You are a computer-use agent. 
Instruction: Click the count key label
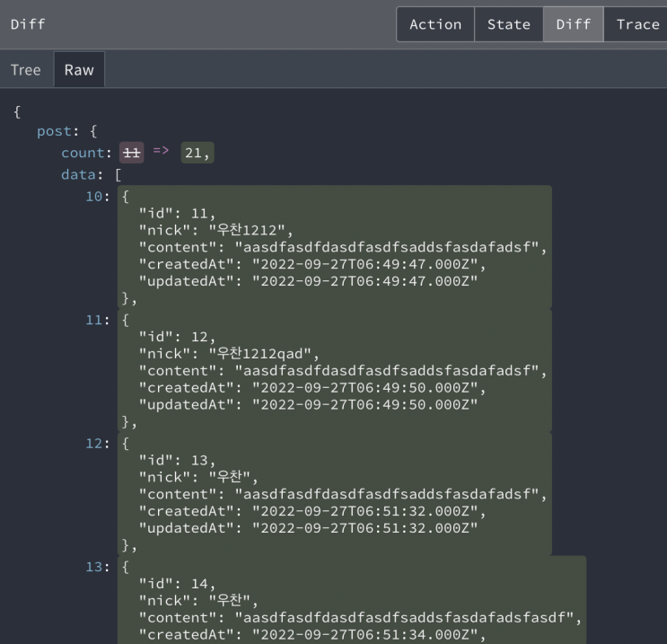[x=83, y=153]
